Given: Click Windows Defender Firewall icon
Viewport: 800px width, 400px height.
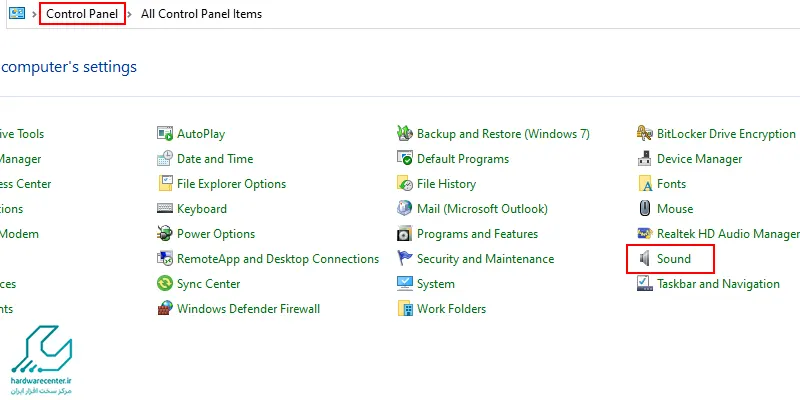Looking at the screenshot, I should point(165,309).
